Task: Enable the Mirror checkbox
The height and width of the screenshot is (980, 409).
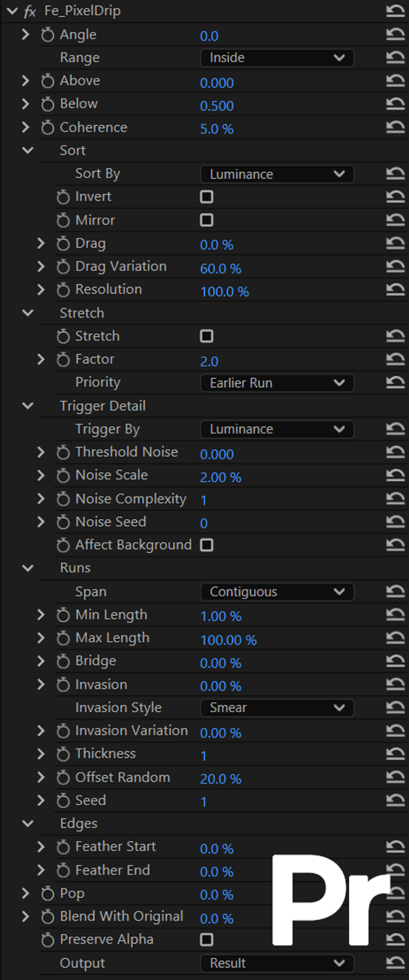Action: point(207,220)
